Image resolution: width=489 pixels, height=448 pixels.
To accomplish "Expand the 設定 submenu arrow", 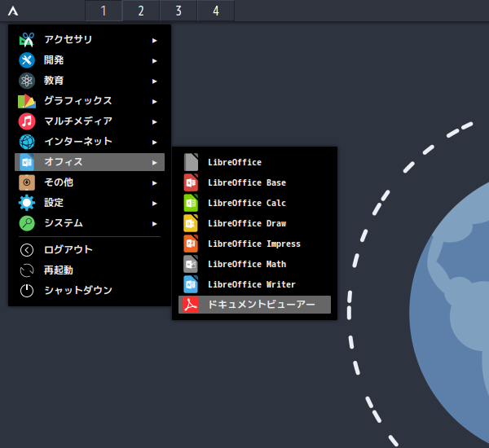I will coord(154,204).
